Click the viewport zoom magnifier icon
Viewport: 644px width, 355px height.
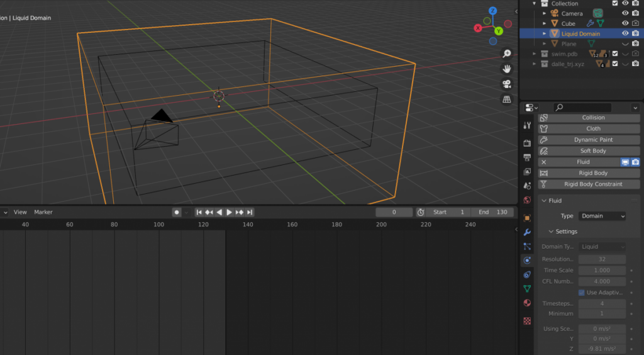coord(507,54)
